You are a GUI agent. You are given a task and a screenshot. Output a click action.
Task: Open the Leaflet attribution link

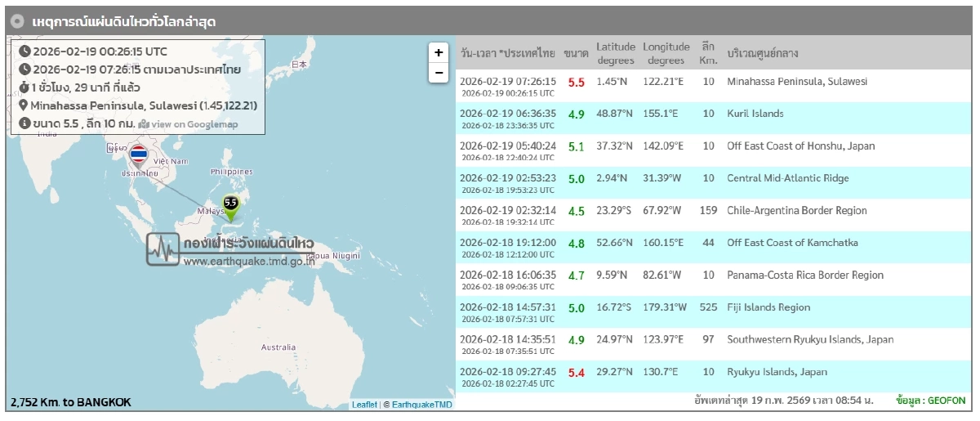[364, 405]
